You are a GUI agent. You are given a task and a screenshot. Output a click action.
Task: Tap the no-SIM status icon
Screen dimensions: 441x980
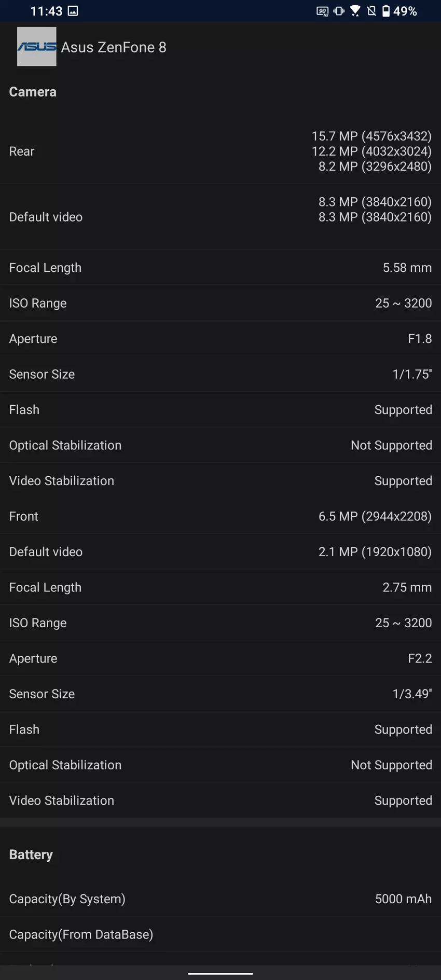point(371,11)
